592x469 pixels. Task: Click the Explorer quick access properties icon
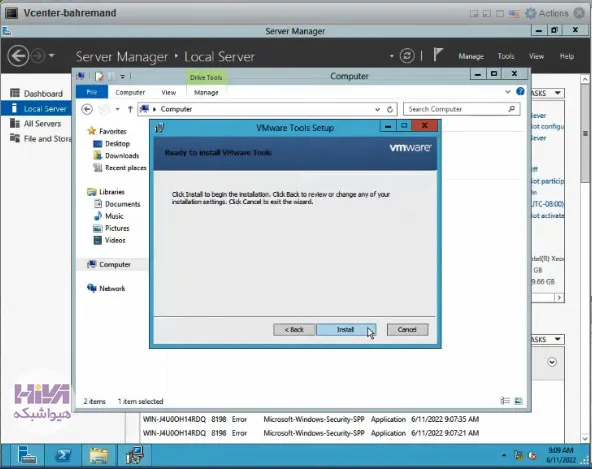(x=99, y=76)
